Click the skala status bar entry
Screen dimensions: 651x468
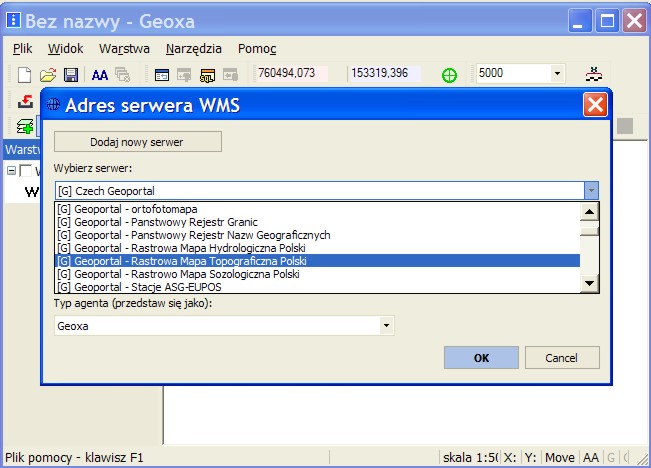point(470,458)
